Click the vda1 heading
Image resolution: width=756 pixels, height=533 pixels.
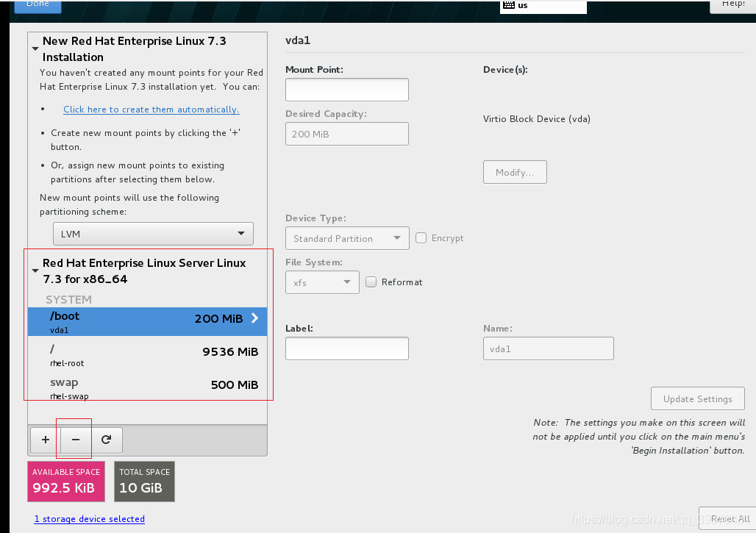[298, 40]
